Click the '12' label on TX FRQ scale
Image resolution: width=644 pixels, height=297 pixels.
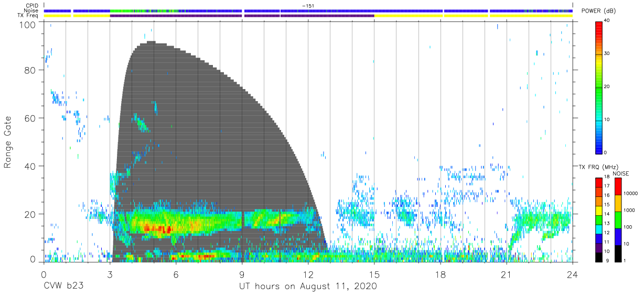click(607, 233)
